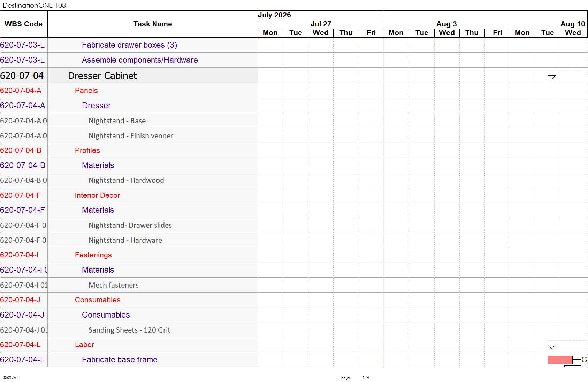This screenshot has width=588, height=382.
Task: Click the Mon header under Jul 27
Action: (x=270, y=33)
